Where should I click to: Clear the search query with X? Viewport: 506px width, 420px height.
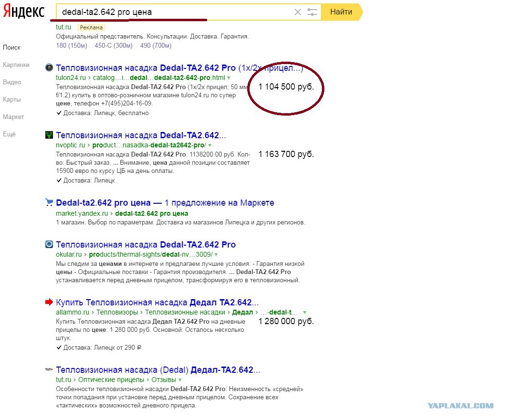[297, 12]
